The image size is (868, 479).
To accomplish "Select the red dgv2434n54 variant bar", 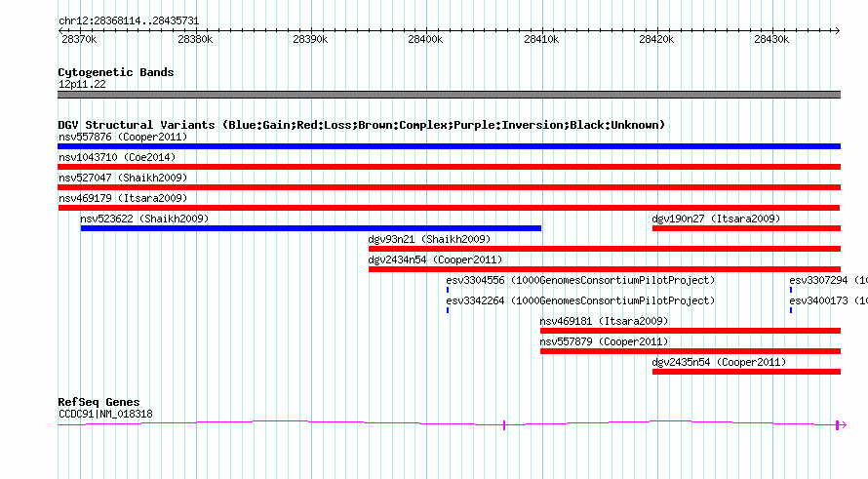I will 605,269.
